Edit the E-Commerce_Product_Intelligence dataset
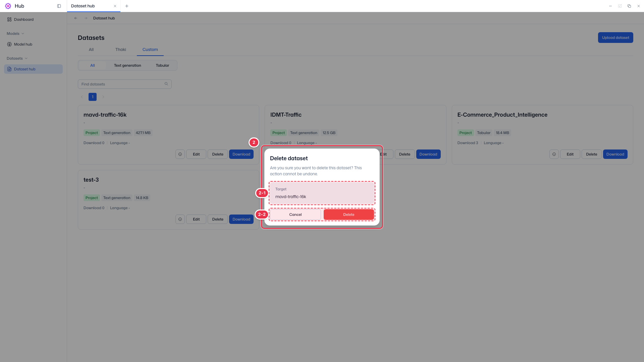The height and width of the screenshot is (362, 644). 570,154
